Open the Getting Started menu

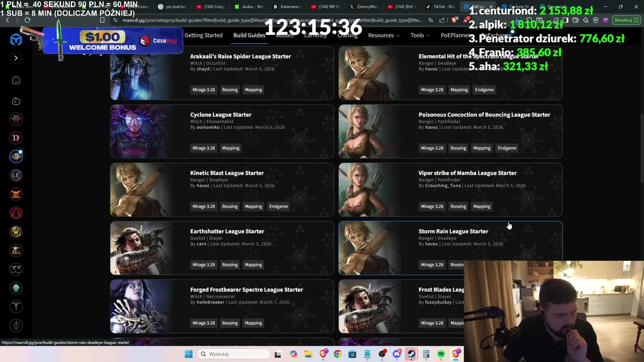203,35
